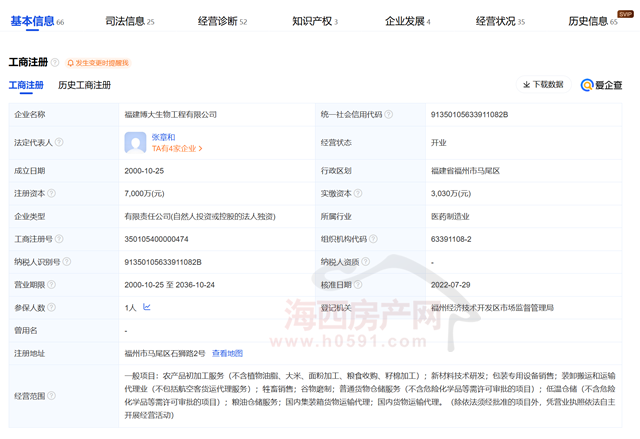Open the 知识产权 tab
The height and width of the screenshot is (439, 640).
[314, 21]
